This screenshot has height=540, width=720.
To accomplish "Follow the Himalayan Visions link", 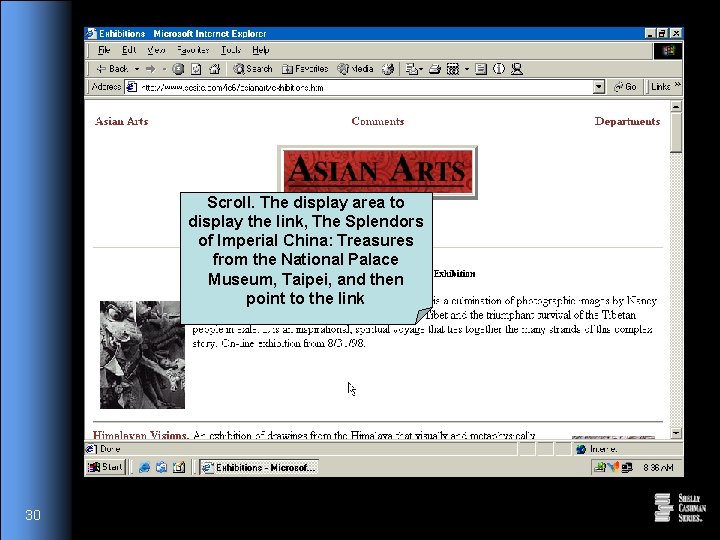I will pos(141,434).
